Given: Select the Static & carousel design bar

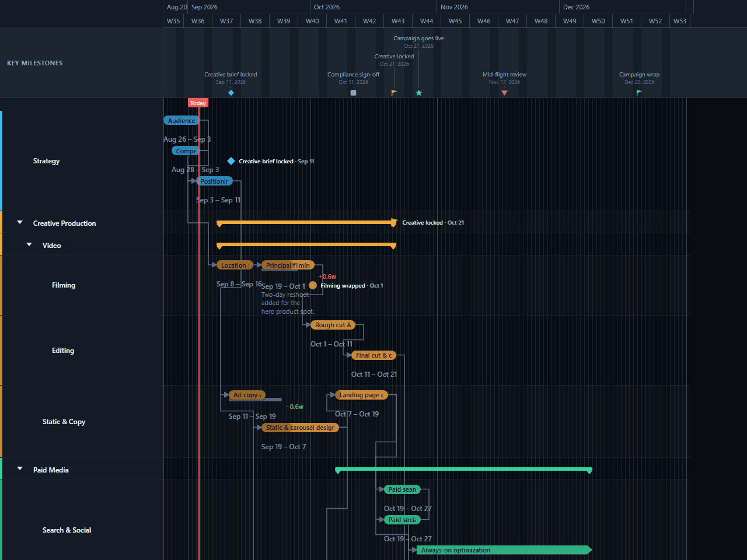Looking at the screenshot, I should pyautogui.click(x=300, y=428).
